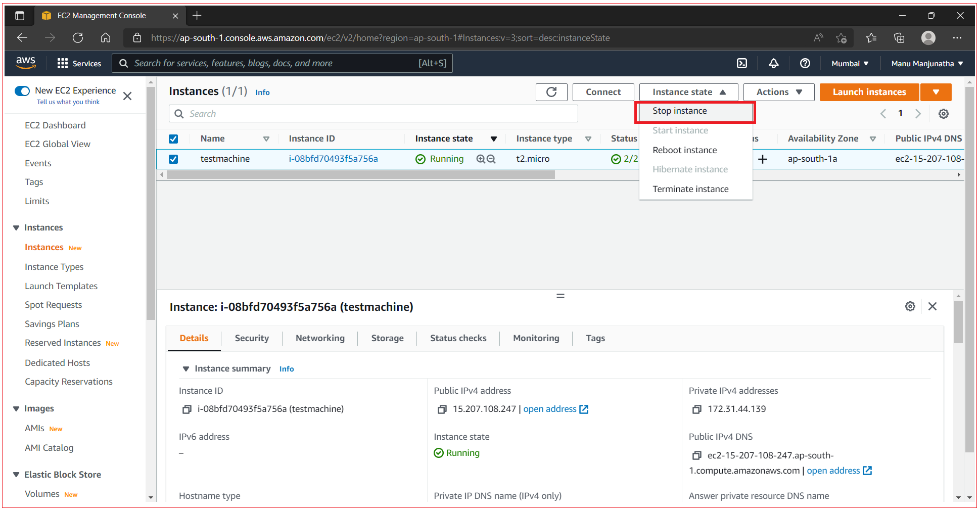Close the instance details panel

tap(932, 306)
